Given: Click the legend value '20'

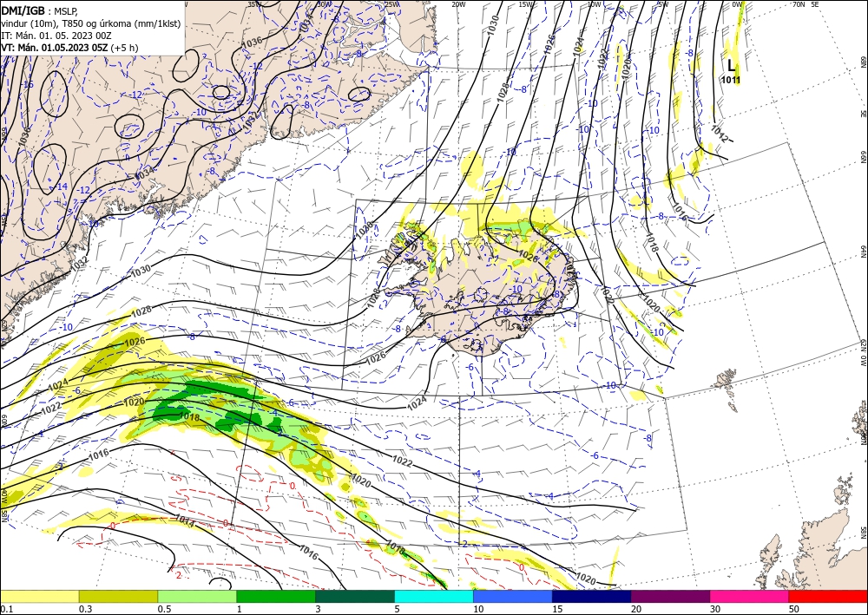Looking at the screenshot, I should click(636, 609).
